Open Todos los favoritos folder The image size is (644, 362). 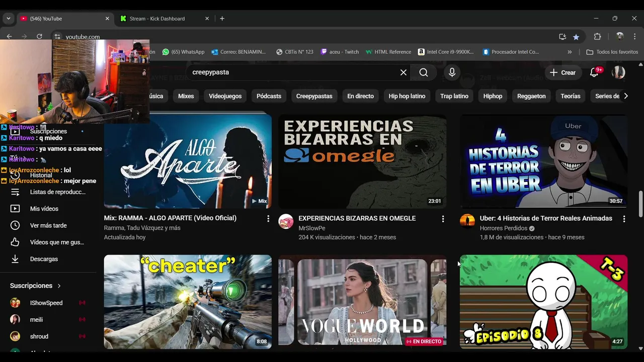point(612,52)
